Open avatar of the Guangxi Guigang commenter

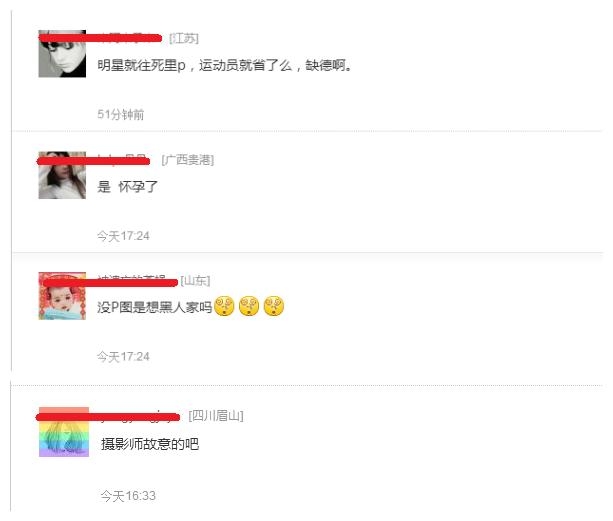coord(62,175)
